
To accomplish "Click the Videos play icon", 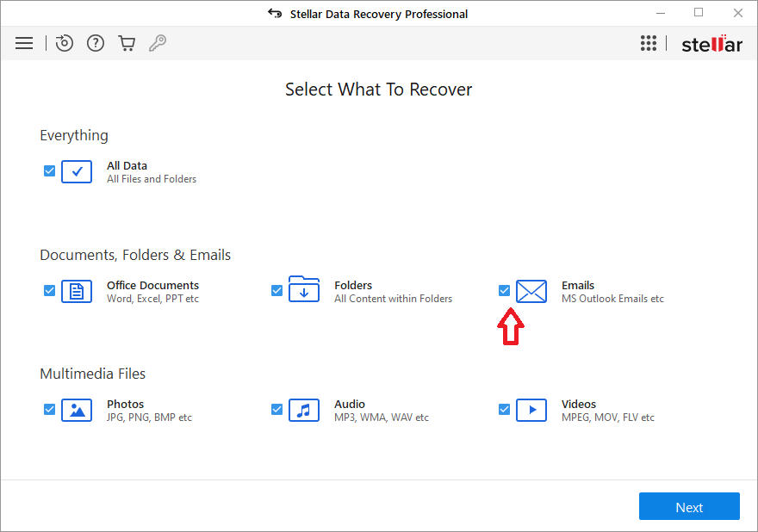I will 531,410.
